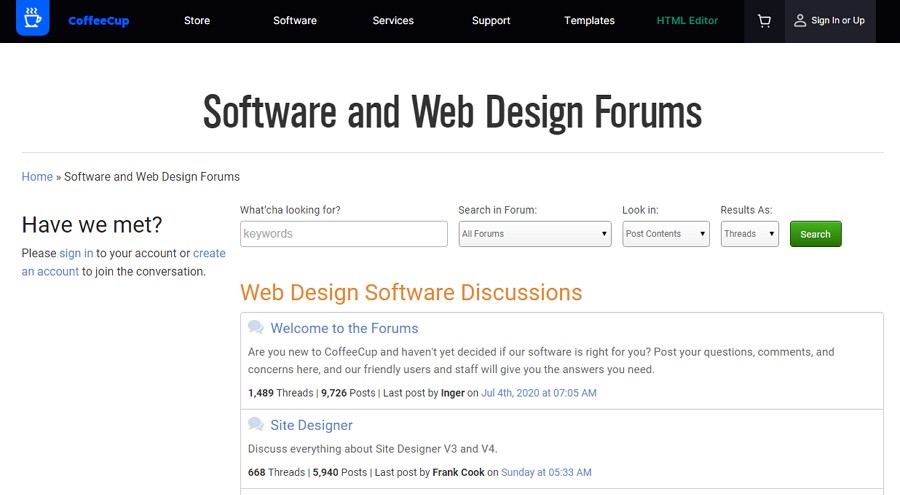
Task: Open the CoffeeCup brand text link
Action: click(x=99, y=21)
